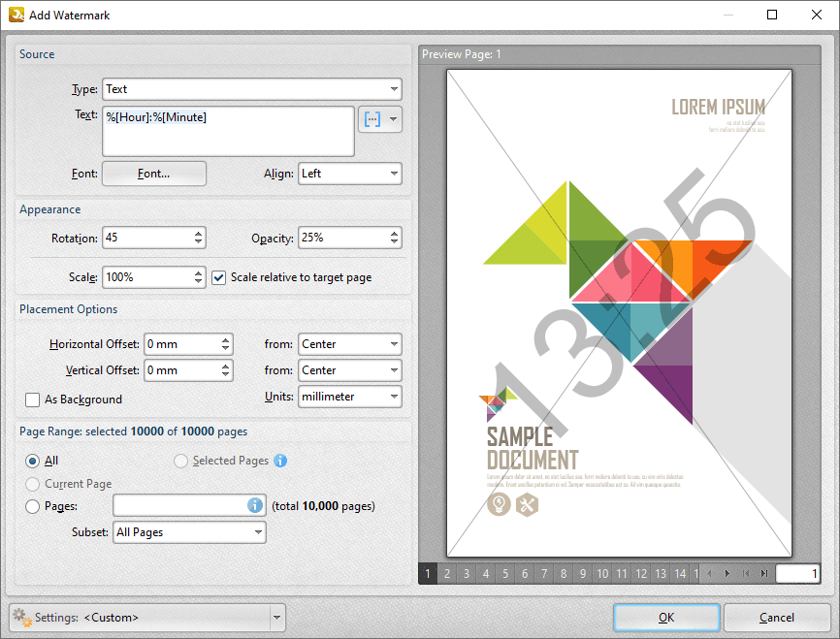Click the watermark Text input box
840x639 pixels.
point(228,131)
